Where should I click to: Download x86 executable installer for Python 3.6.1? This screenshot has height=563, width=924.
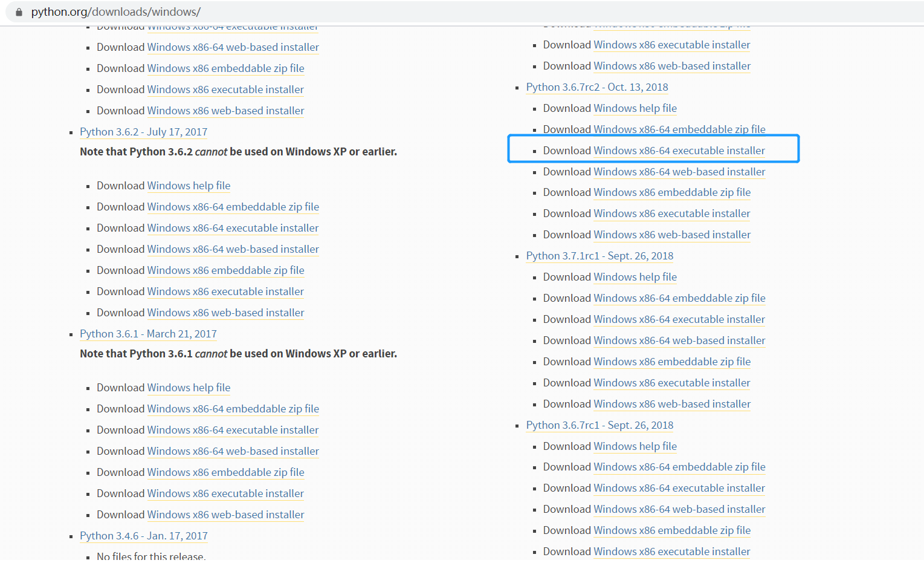tap(226, 493)
